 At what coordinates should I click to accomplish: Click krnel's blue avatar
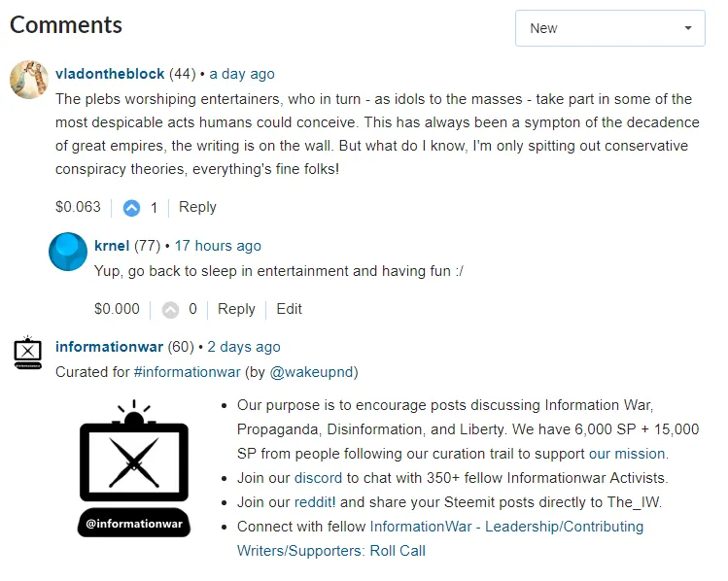[x=68, y=252]
